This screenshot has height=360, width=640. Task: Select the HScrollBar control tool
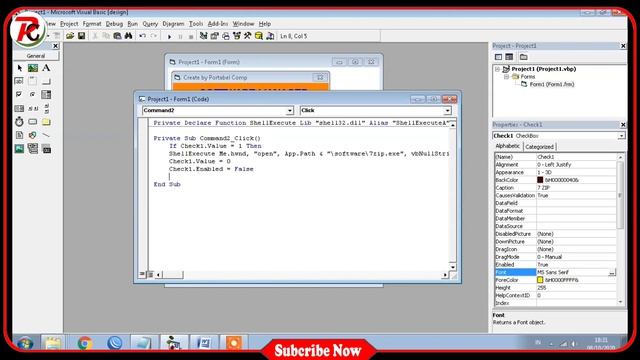(x=33, y=108)
